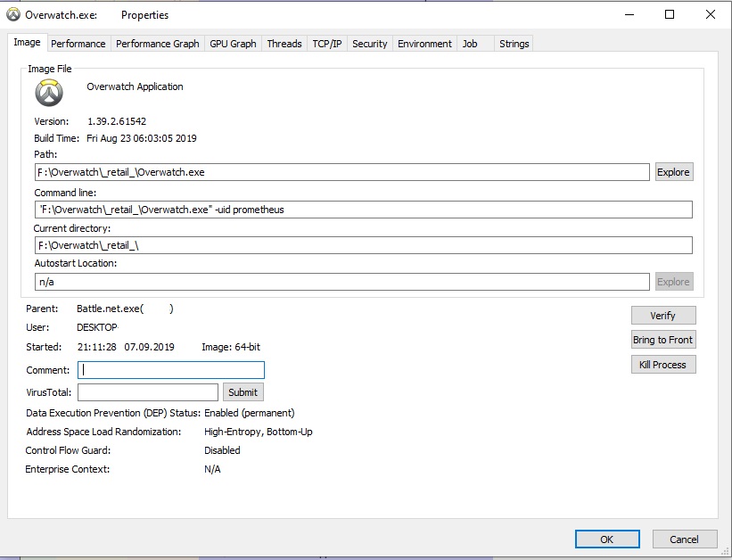Close the Properties dialog
This screenshot has height=560, width=732.
[x=711, y=15]
